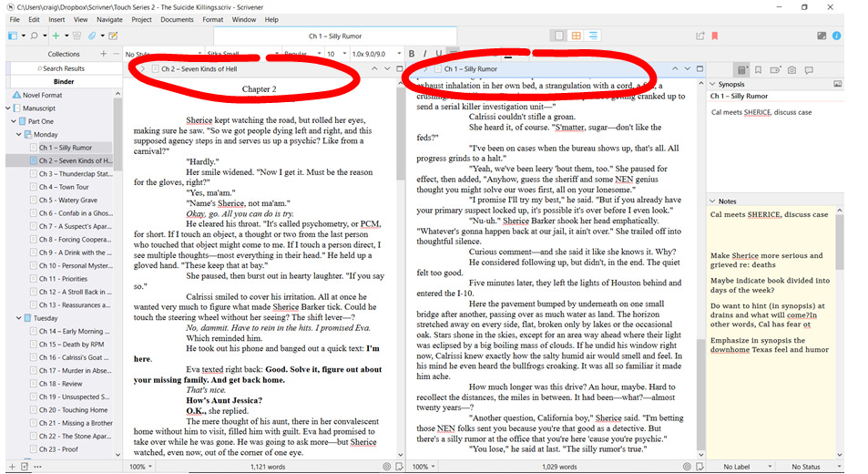Go to previous document in right editor
The height and width of the screenshot is (474, 868).
click(x=675, y=68)
